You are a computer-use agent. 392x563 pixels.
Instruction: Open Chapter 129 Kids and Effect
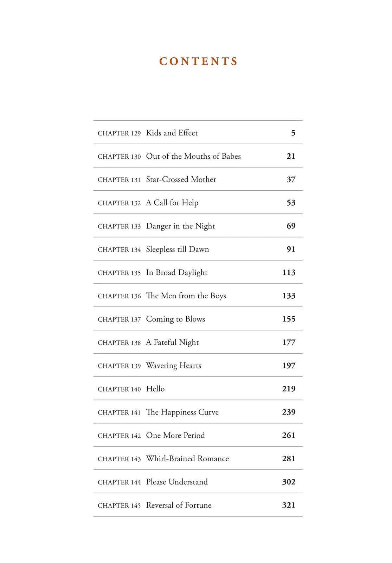click(x=198, y=133)
